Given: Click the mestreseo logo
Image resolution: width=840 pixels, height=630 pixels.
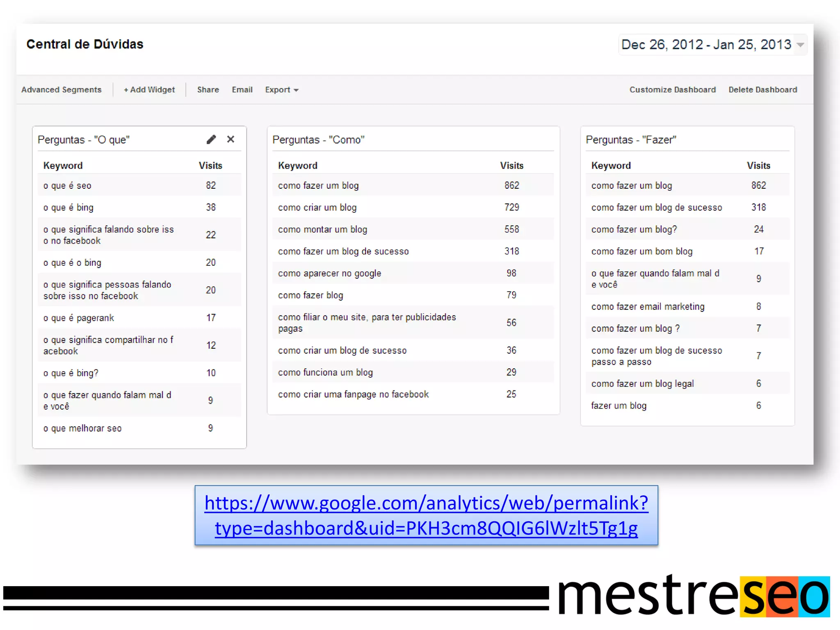Looking at the screenshot, I should pos(694,596).
